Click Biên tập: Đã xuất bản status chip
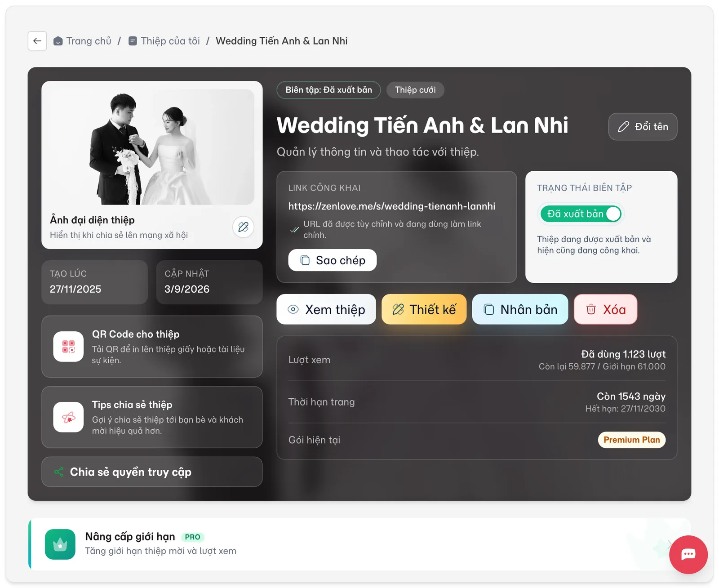This screenshot has width=719, height=588. point(329,90)
